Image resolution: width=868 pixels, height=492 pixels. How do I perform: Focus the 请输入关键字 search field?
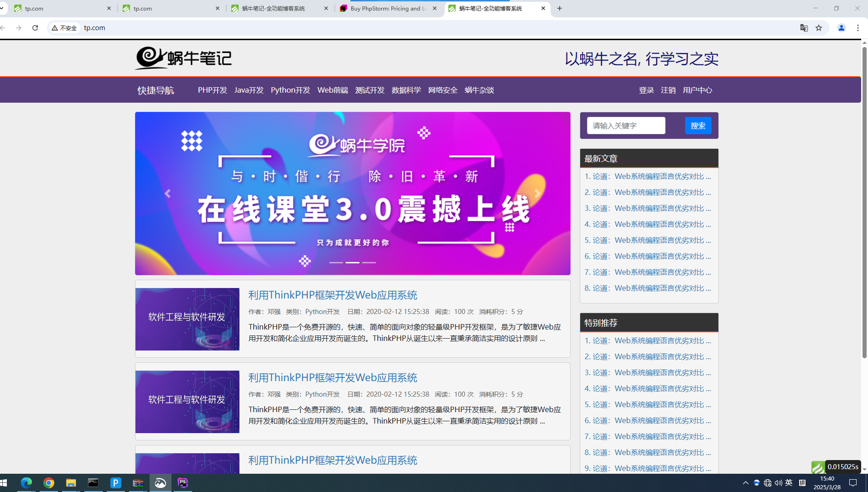(626, 126)
